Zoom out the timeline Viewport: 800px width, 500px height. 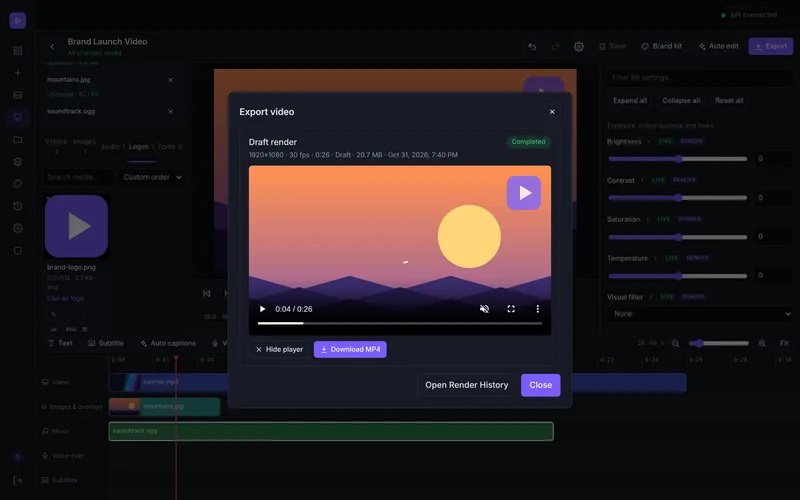pyautogui.click(x=676, y=343)
